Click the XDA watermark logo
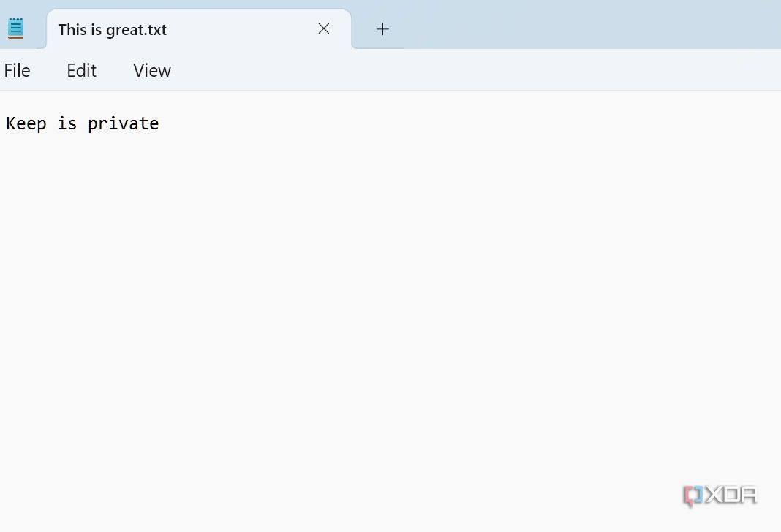781x532 pixels. pos(719,495)
